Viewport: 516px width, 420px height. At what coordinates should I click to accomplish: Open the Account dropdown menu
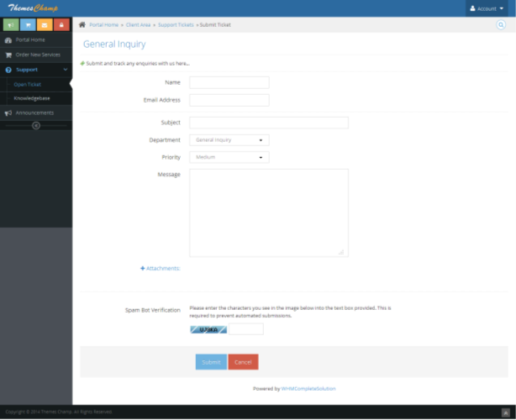click(490, 8)
